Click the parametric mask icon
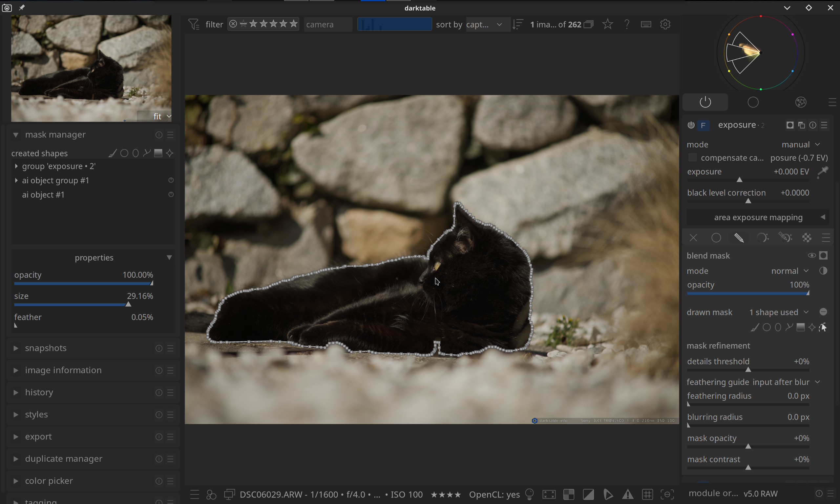Screen dimensions: 840x504 762,238
